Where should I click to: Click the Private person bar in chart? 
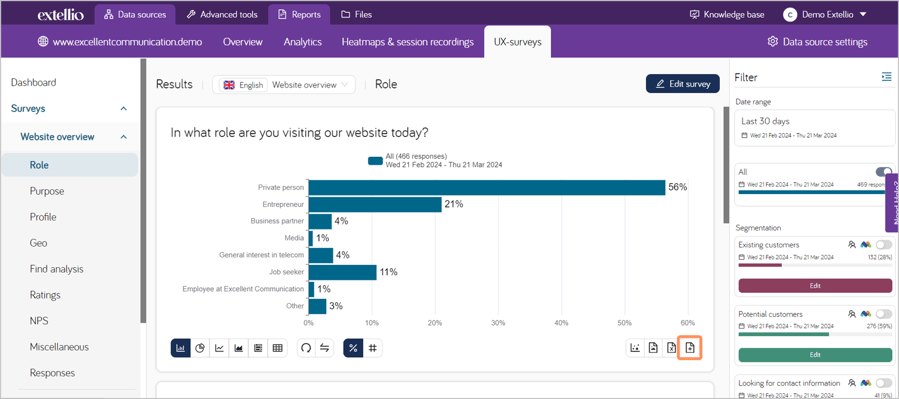tap(487, 187)
